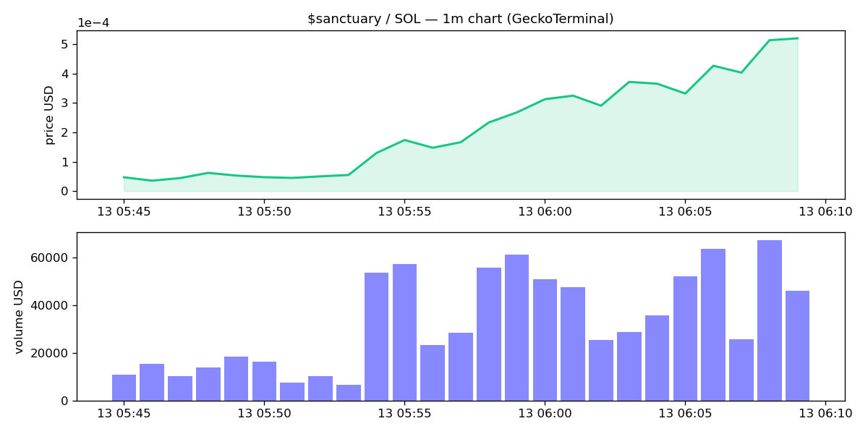
Task: Click the 'volume USD' axis label
Action: (19, 317)
